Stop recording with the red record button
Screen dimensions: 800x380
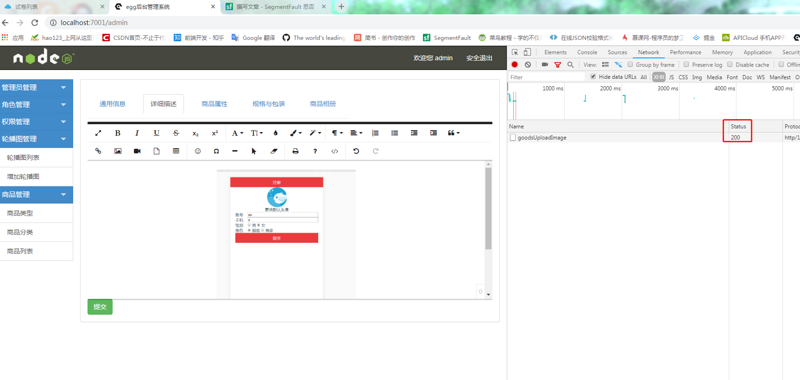(x=515, y=65)
